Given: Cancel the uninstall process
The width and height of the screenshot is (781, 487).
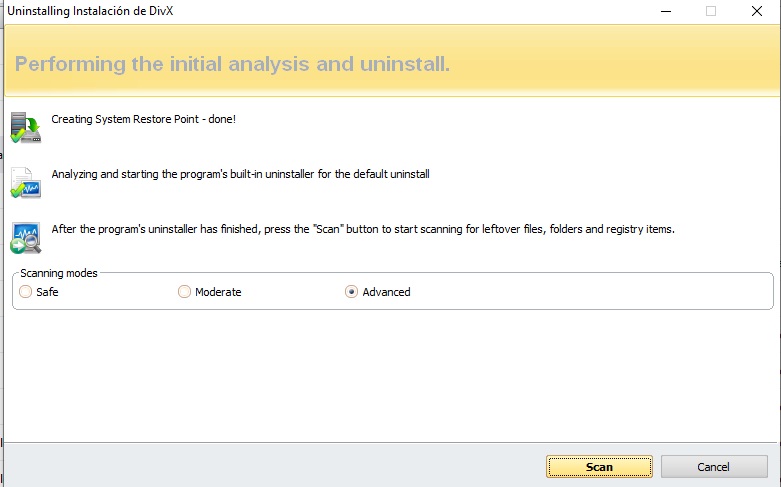Looking at the screenshot, I should pyautogui.click(x=714, y=467).
